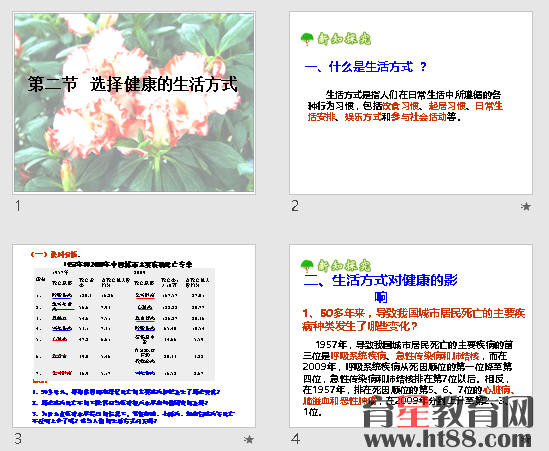Select slide 3 with the data table

coord(134,335)
